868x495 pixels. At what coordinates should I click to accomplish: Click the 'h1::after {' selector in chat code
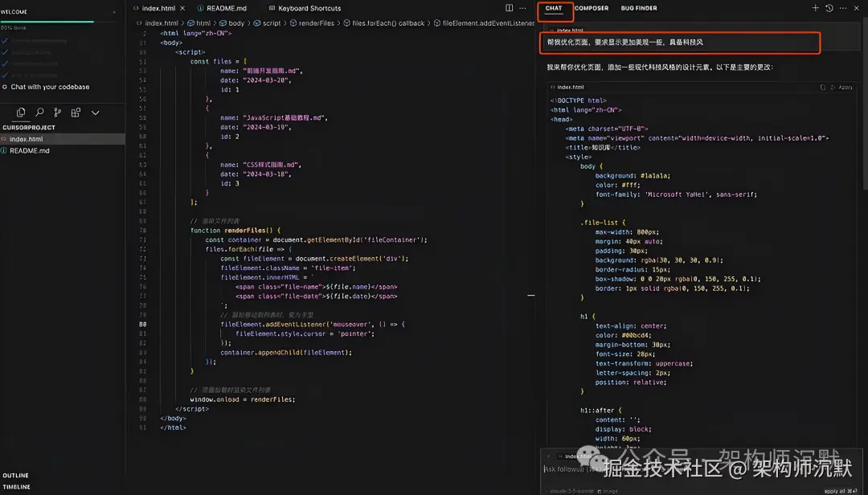600,411
